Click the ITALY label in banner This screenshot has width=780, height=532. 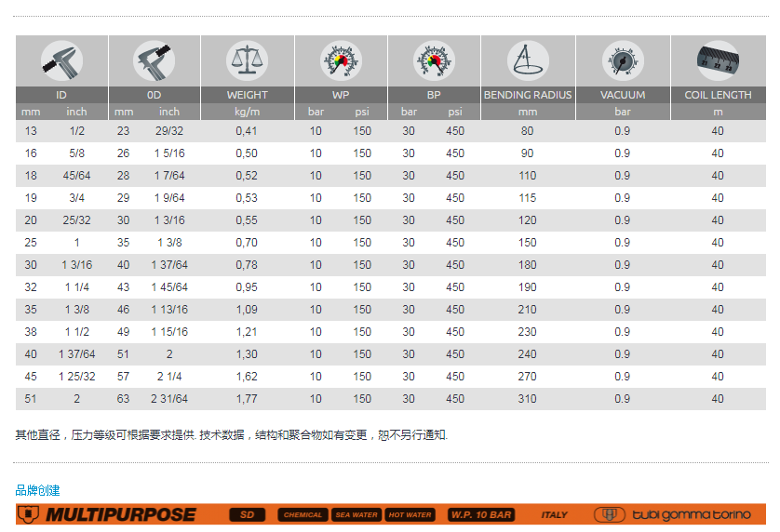[554, 514]
